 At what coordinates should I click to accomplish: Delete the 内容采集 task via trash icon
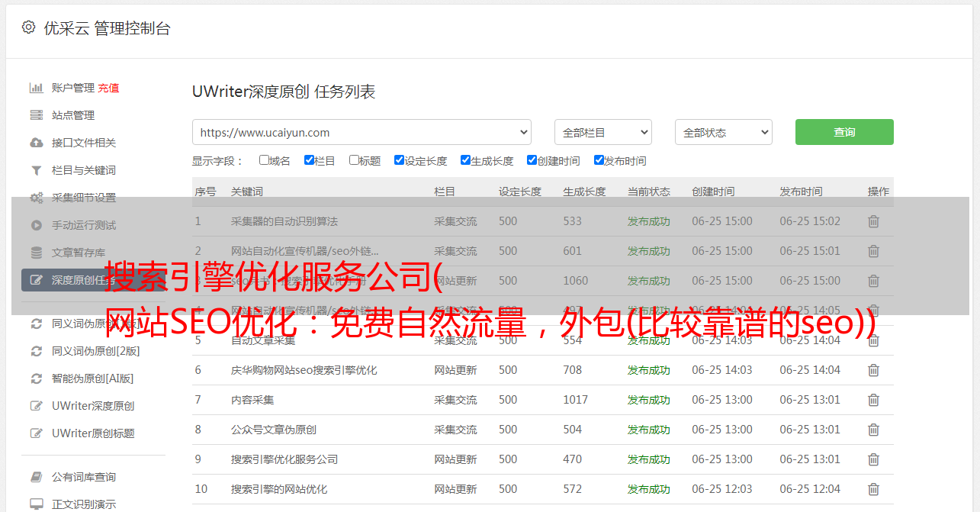[x=873, y=400]
